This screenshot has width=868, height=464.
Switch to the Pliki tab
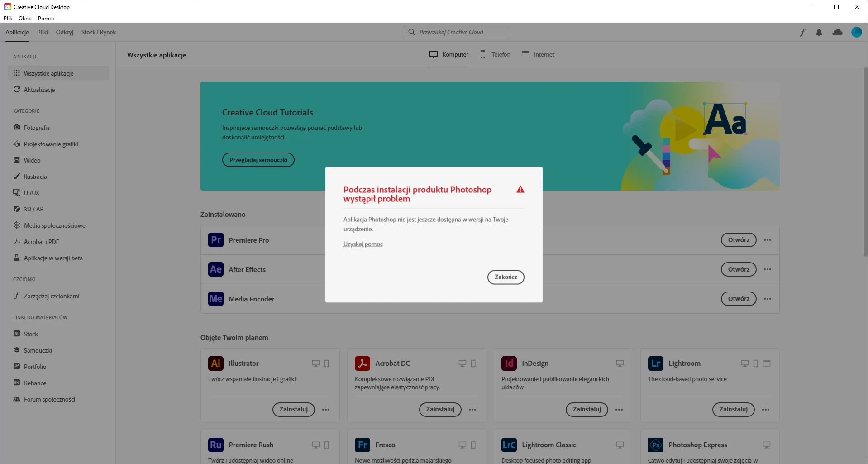[43, 32]
